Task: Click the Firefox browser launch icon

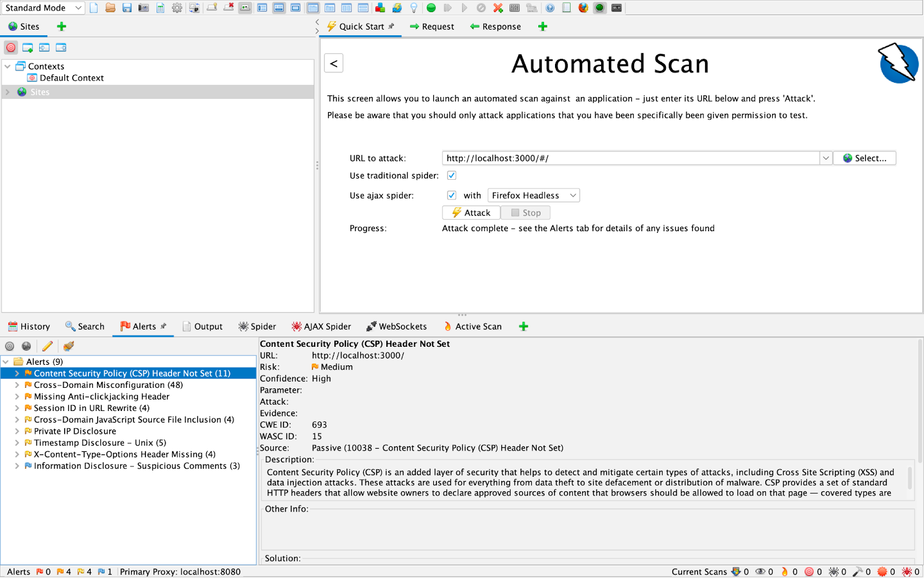Action: pos(583,8)
